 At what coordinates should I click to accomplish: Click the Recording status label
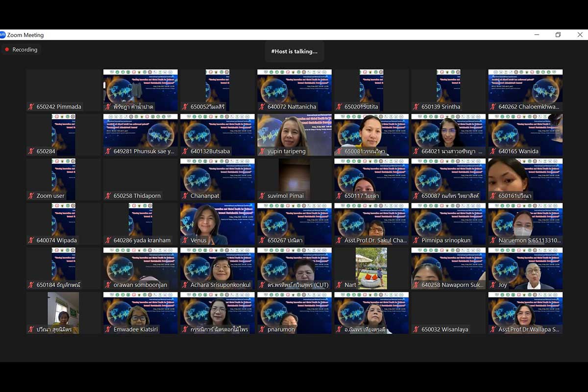coord(24,49)
